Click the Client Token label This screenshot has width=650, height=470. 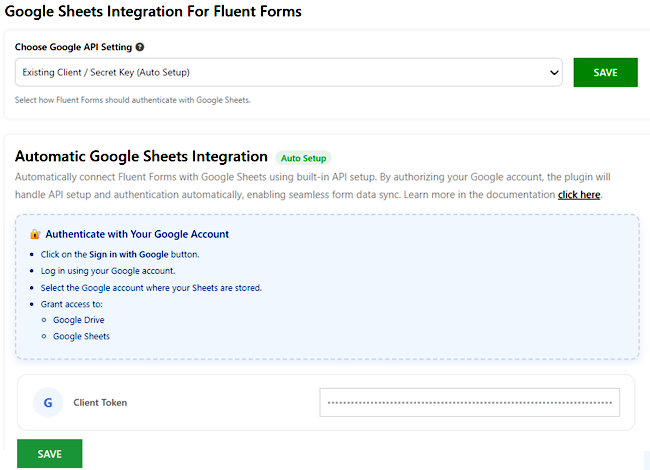(100, 402)
